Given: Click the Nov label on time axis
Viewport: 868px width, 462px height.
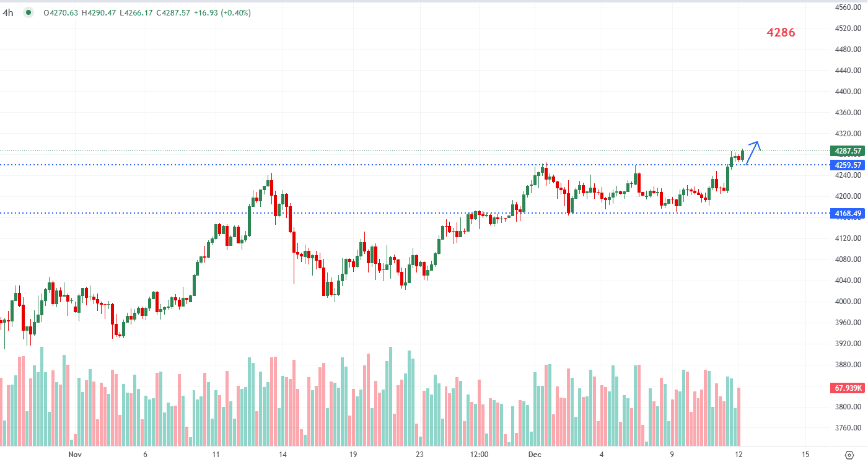Looking at the screenshot, I should coord(75,454).
